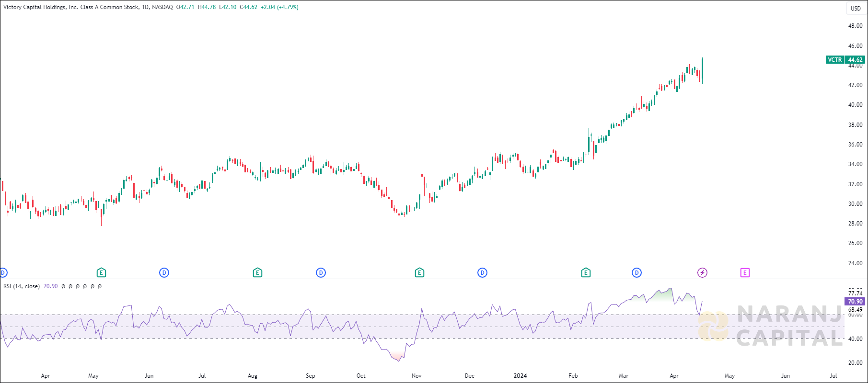Click the H44.78 high value
The height and width of the screenshot is (383, 868).
pyautogui.click(x=207, y=7)
